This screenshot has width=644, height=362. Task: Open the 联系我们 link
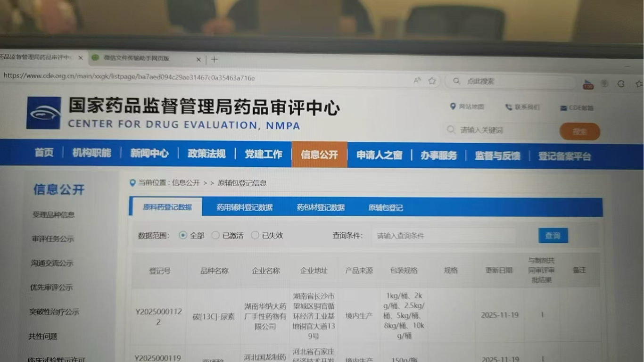tap(527, 107)
